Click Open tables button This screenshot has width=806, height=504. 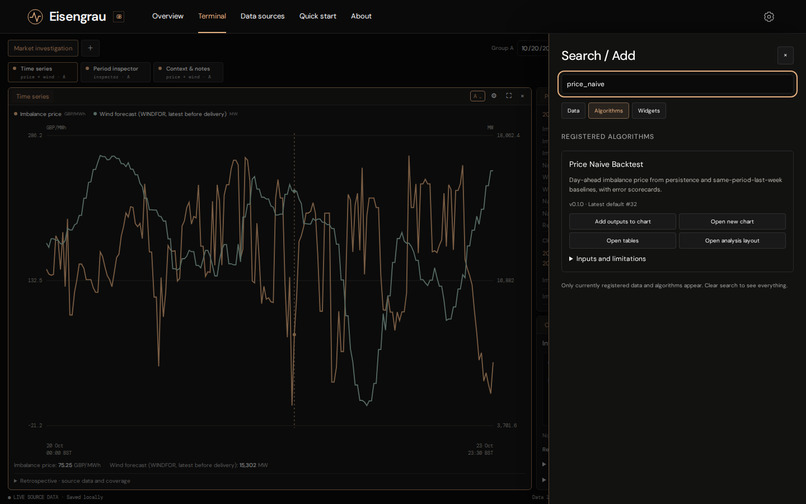(622, 240)
